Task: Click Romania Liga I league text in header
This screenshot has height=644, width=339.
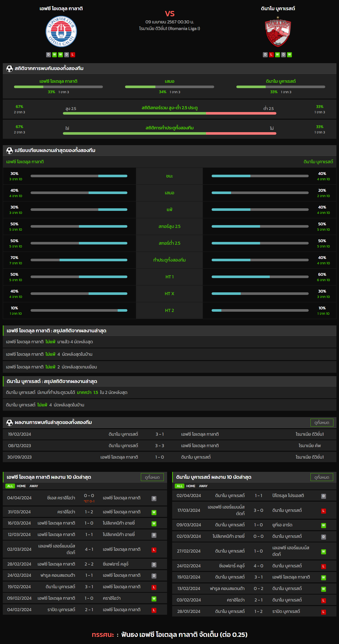Action: coord(170,29)
